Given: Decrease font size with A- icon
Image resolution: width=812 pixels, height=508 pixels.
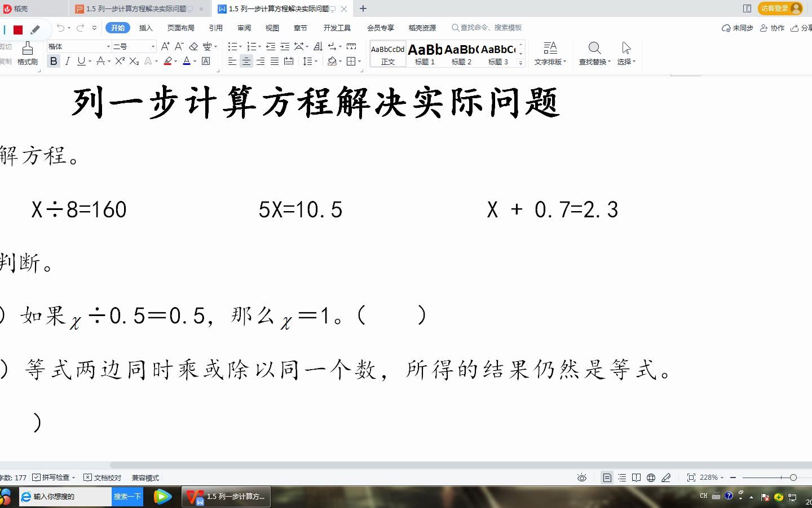Looking at the screenshot, I should pyautogui.click(x=179, y=46).
